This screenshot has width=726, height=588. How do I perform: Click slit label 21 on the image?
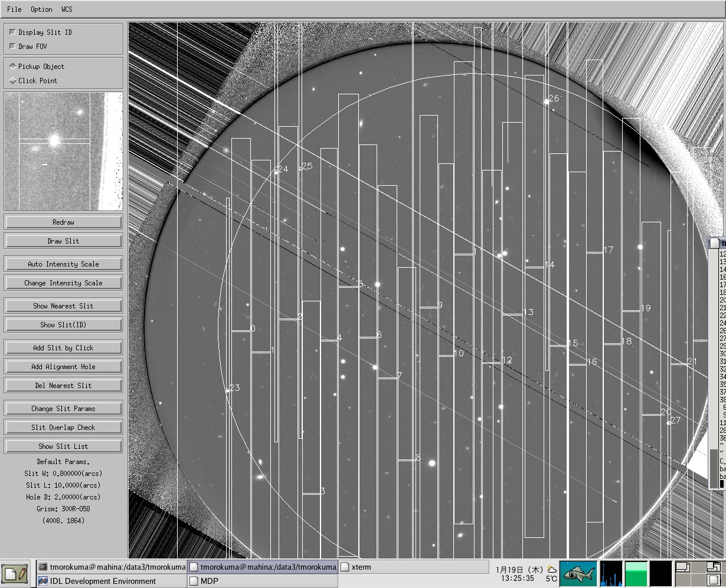[692, 362]
